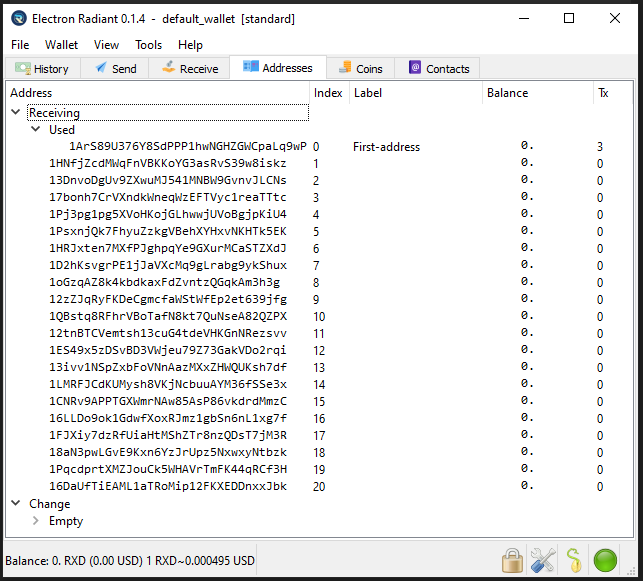This screenshot has height=581, width=643.
Task: Open the Wallet menu
Action: pyautogui.click(x=61, y=45)
